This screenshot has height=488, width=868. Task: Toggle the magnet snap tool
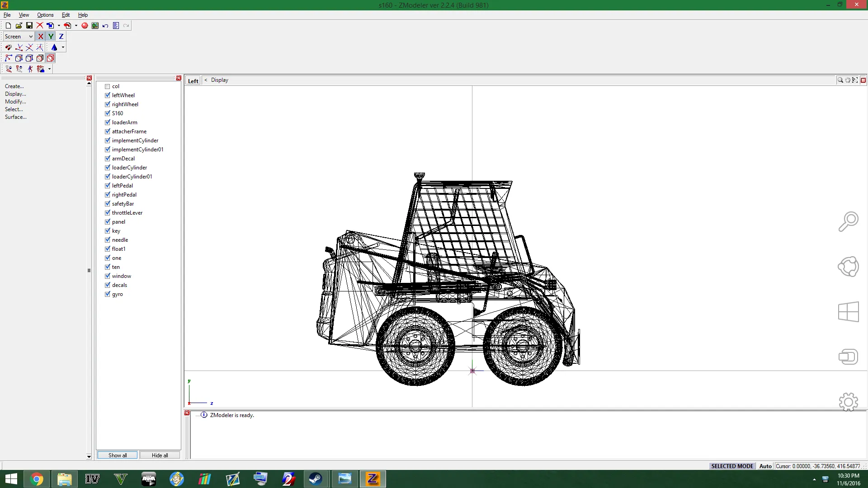click(x=8, y=47)
